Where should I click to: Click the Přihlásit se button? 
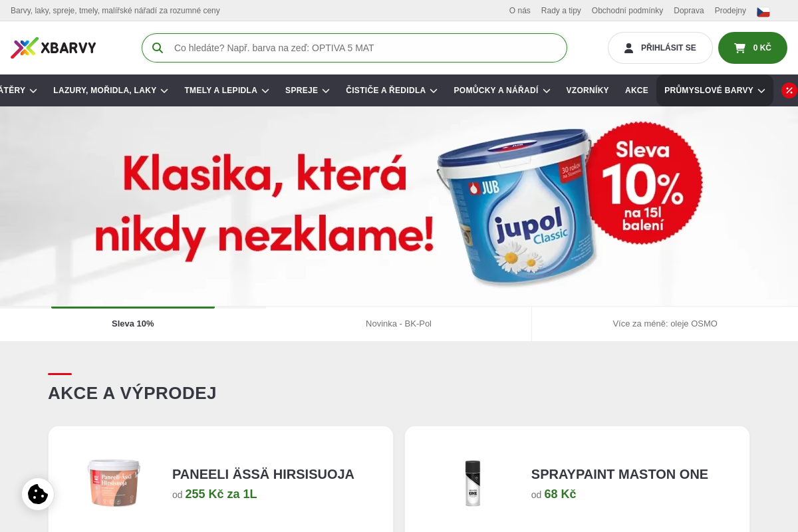660,48
